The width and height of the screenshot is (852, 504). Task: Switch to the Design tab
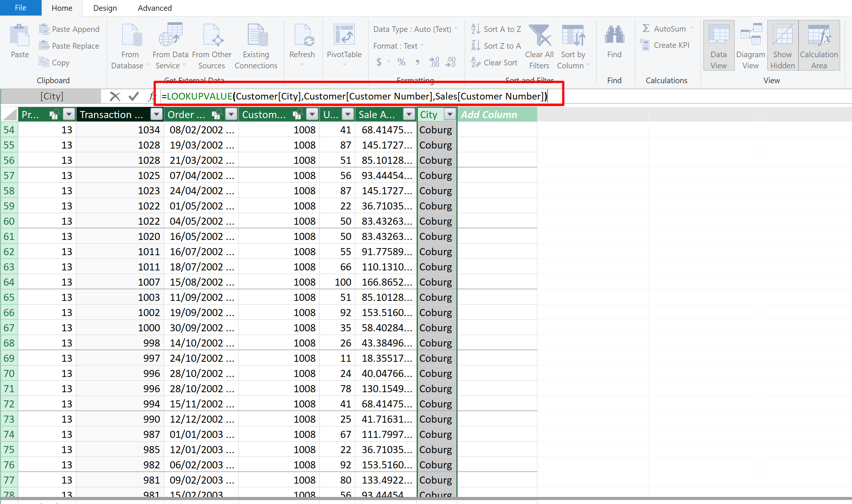tap(105, 8)
